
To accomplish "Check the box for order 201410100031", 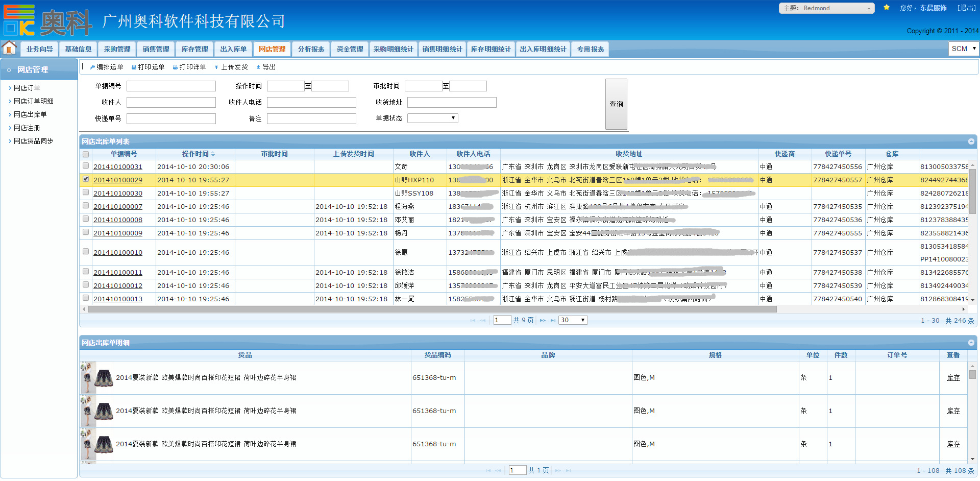I will point(86,166).
